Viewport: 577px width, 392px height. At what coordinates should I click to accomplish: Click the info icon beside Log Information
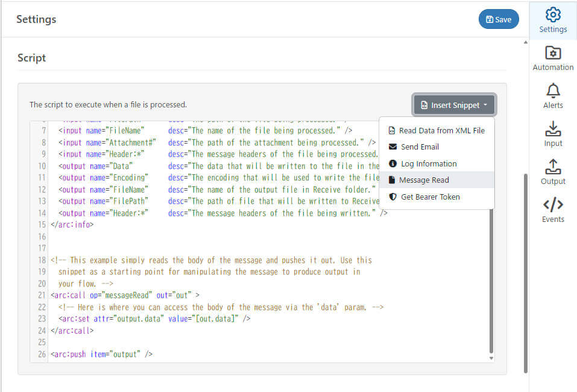pos(393,163)
